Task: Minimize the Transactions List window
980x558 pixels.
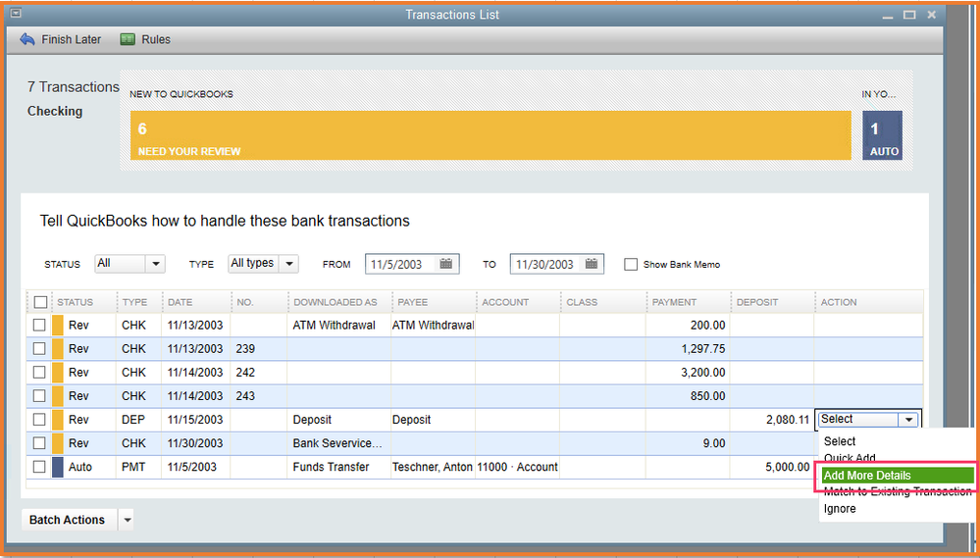Action: 888,15
